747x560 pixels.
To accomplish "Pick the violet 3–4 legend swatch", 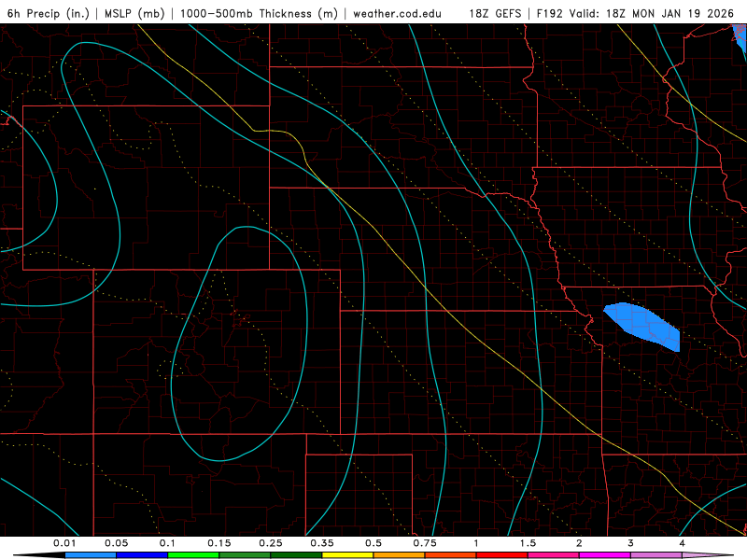I will click(656, 555).
